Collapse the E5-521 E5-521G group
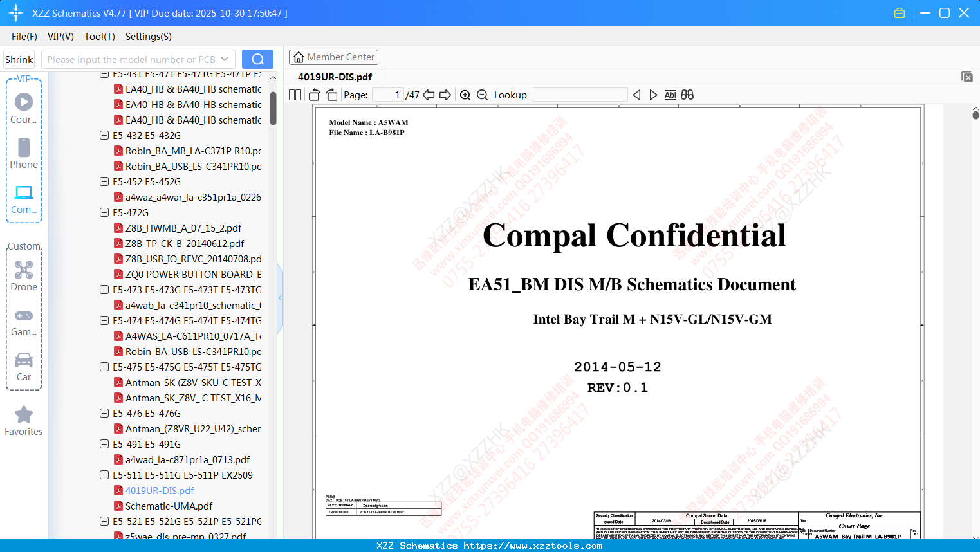 point(104,521)
